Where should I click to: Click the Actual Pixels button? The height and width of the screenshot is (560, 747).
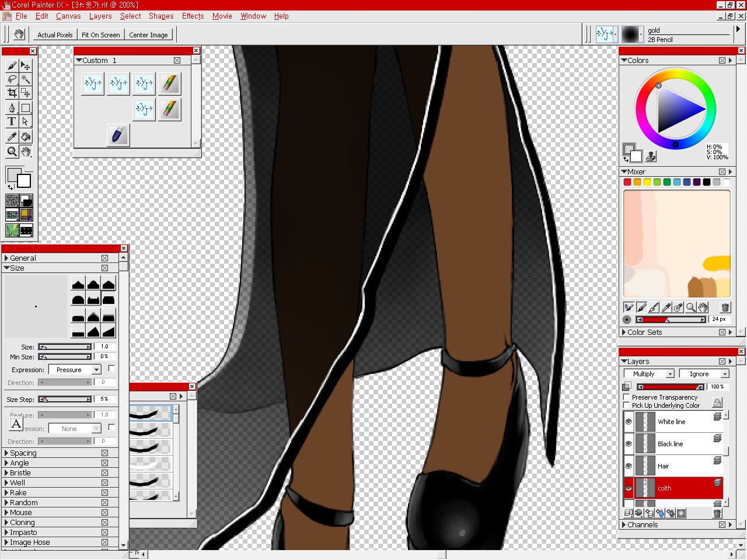(55, 35)
